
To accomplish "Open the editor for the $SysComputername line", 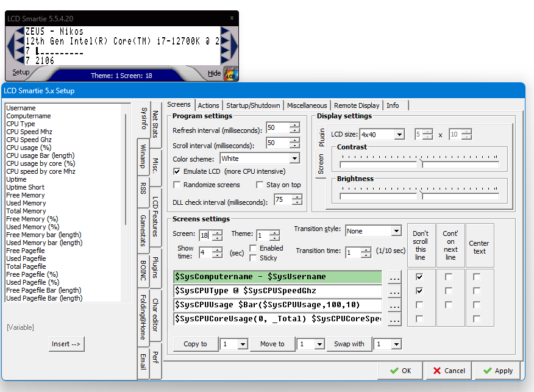I will pos(394,277).
